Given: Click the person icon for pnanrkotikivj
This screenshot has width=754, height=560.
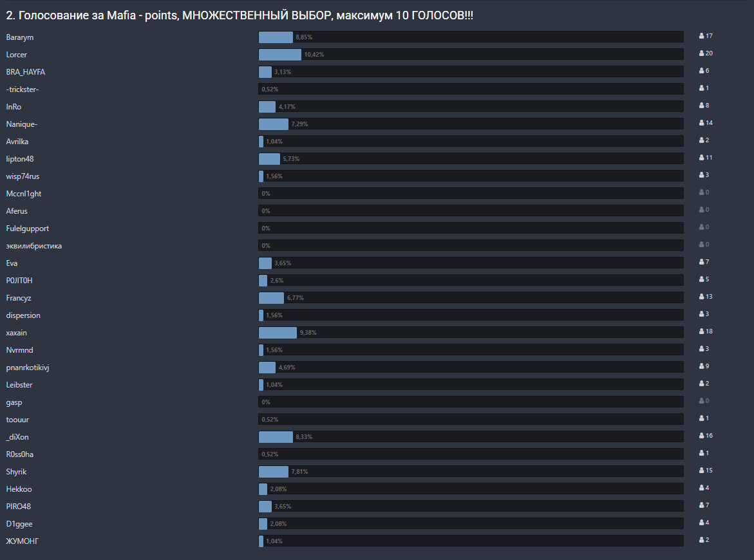Looking at the screenshot, I should point(701,366).
